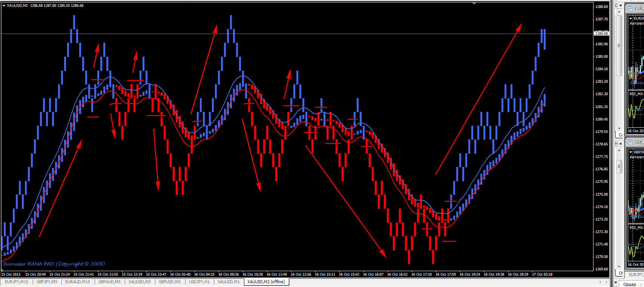Select the GBPUSD,M5 chart tab
Screen dimensions: 644x287
pyautogui.click(x=170, y=282)
